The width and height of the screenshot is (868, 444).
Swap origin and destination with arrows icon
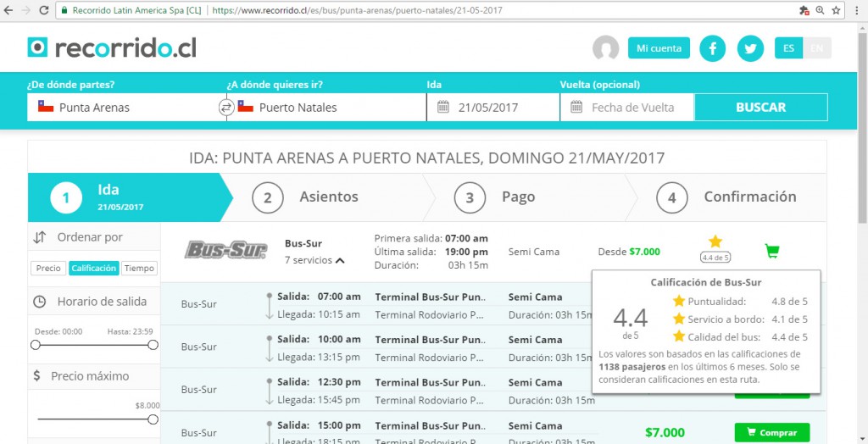click(x=225, y=108)
